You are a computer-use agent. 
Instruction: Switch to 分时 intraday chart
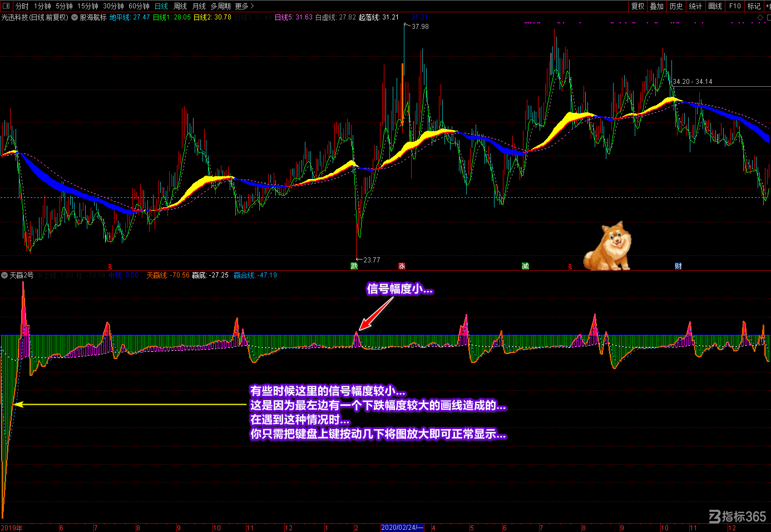click(22, 6)
